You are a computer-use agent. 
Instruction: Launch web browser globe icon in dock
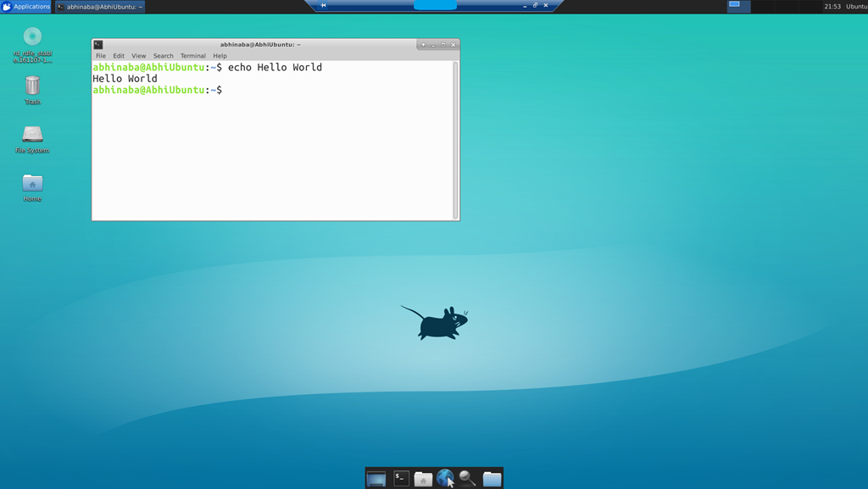445,478
